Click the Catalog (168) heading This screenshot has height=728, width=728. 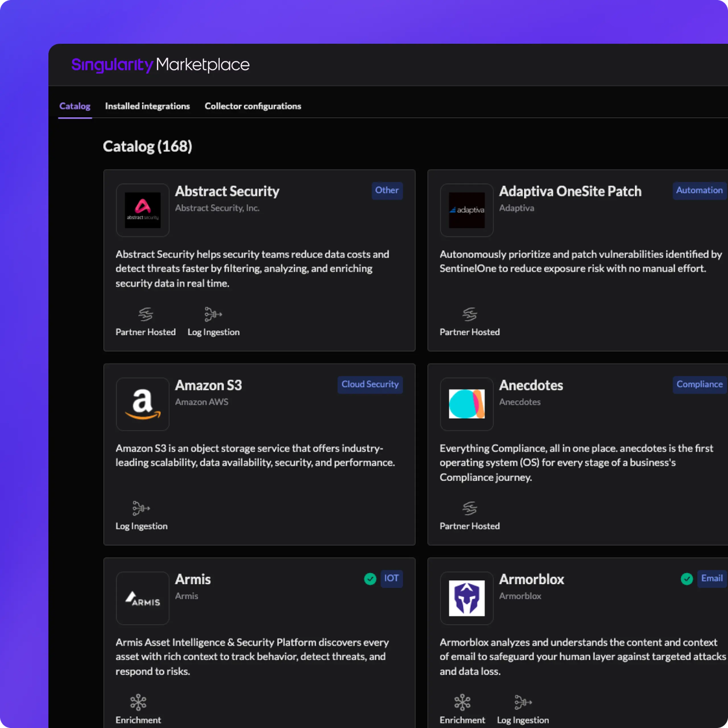[x=147, y=146]
